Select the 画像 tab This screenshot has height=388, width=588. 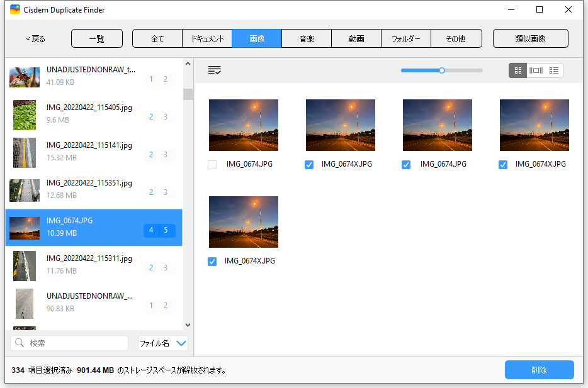257,38
